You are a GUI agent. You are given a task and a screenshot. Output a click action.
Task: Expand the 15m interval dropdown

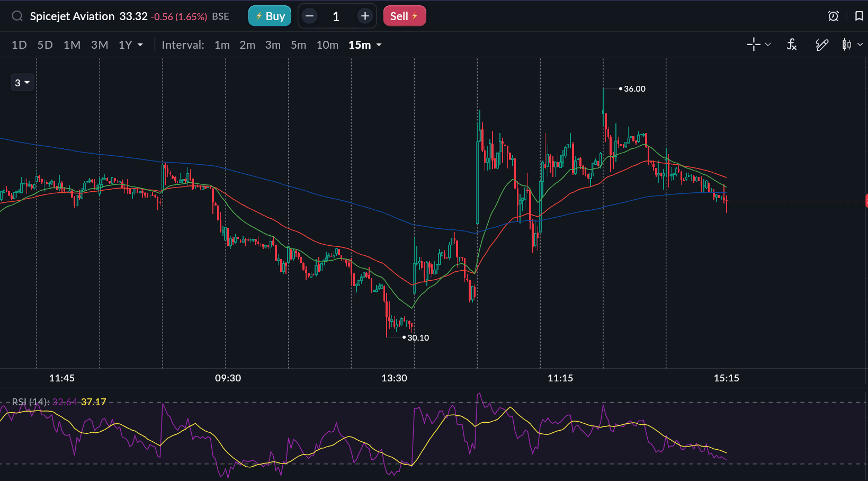[x=365, y=45]
